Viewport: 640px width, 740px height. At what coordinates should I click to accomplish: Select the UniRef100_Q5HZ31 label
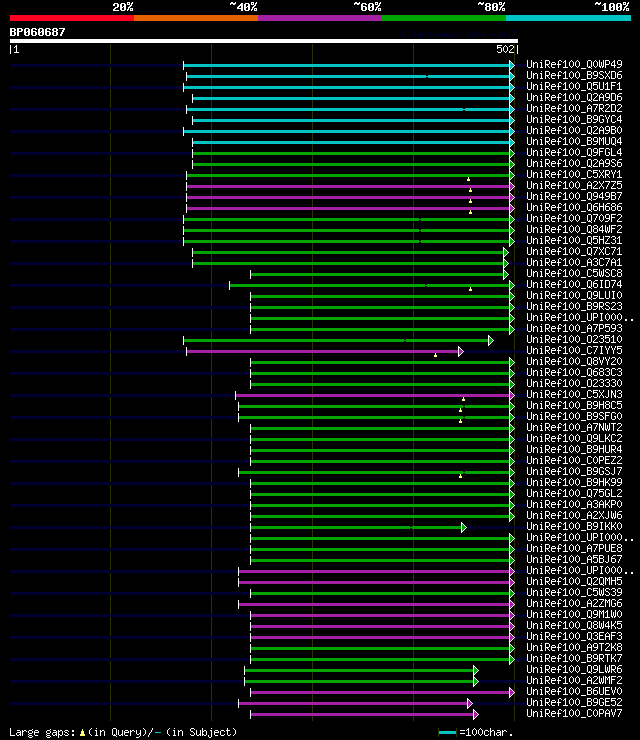(x=574, y=240)
